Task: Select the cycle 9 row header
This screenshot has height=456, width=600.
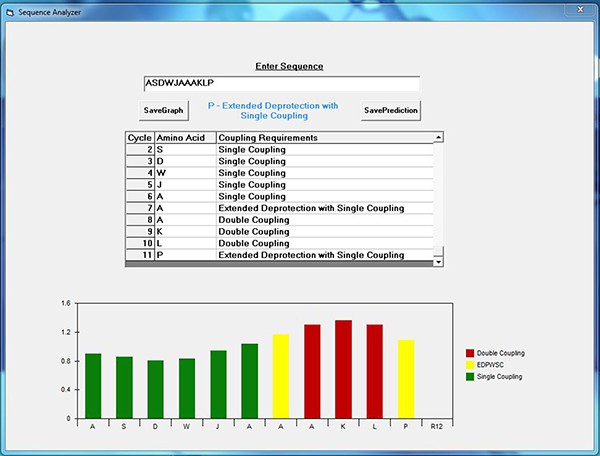Action: coord(140,231)
